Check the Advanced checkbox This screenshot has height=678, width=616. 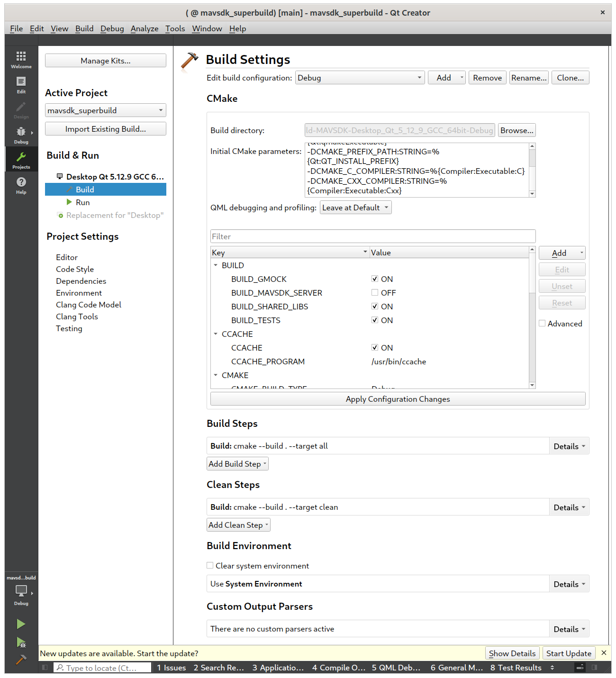pyautogui.click(x=542, y=323)
